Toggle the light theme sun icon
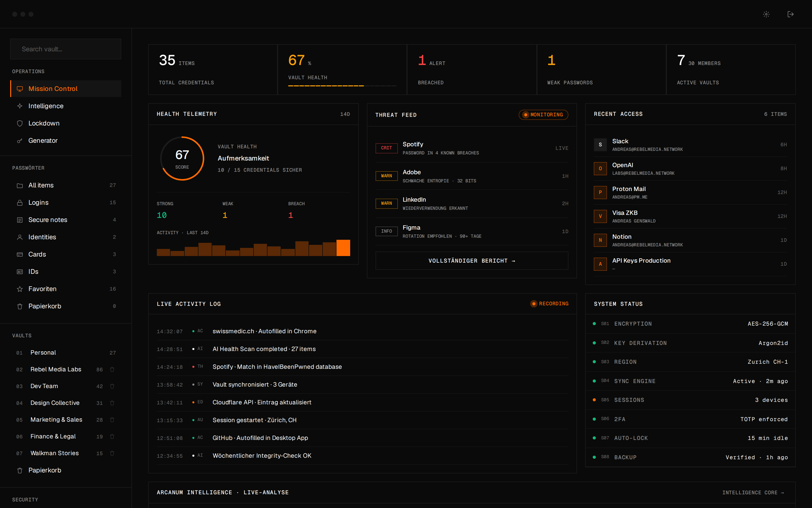The height and width of the screenshot is (508, 812). 766,14
